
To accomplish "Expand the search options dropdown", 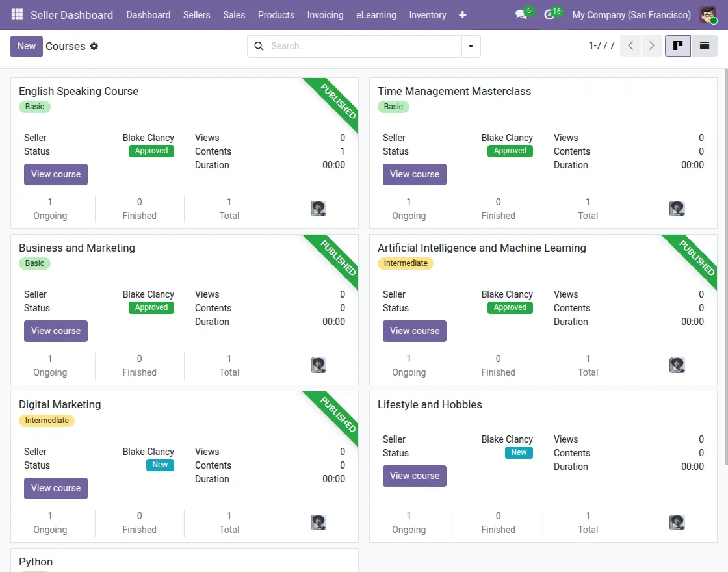I will pyautogui.click(x=471, y=46).
